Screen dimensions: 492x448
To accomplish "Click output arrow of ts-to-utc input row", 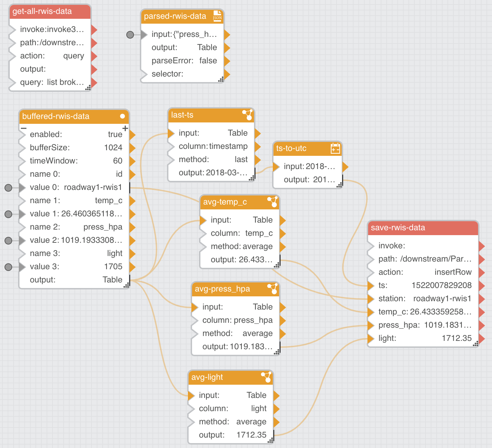I will pos(345,167).
